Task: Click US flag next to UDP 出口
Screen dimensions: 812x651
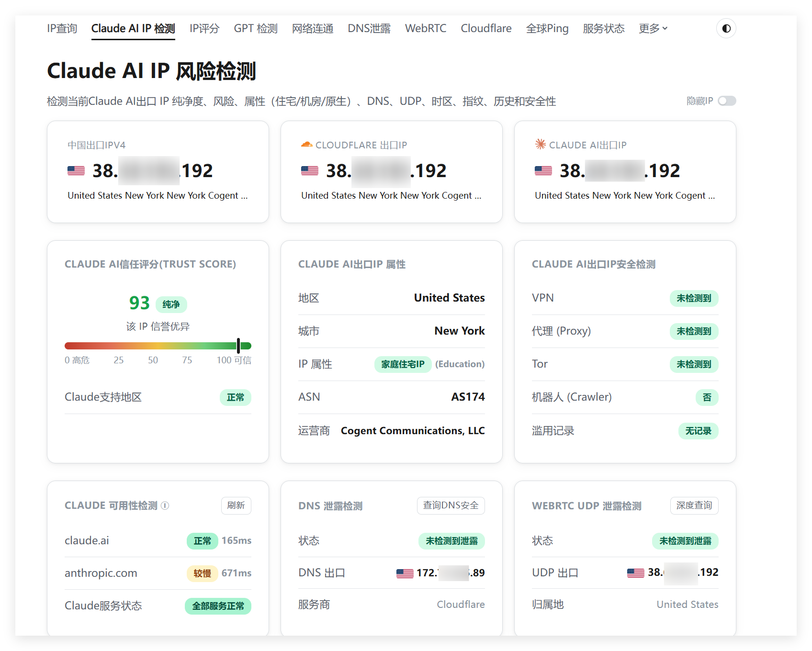Action: pyautogui.click(x=635, y=572)
